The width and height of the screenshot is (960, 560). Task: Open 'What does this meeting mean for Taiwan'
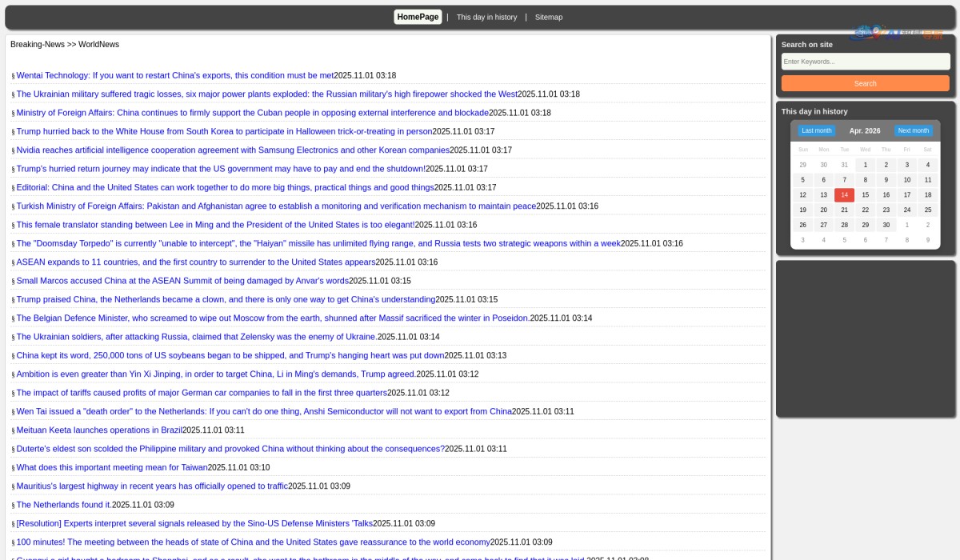(x=112, y=467)
